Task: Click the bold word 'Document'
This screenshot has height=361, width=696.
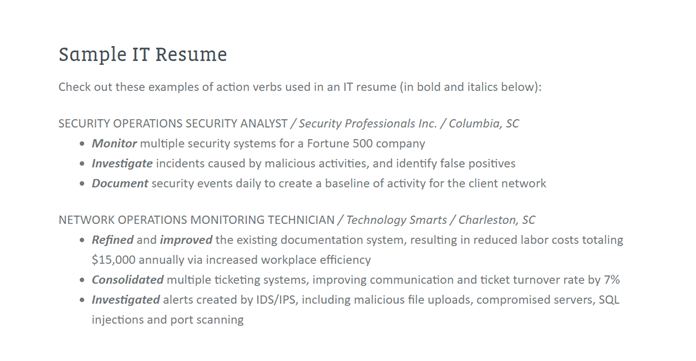Action: click(x=120, y=183)
